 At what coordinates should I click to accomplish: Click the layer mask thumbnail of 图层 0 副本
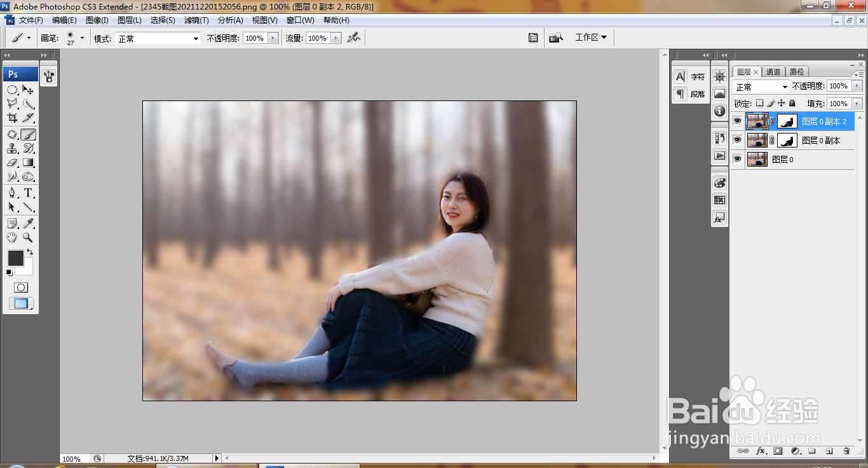tap(788, 141)
